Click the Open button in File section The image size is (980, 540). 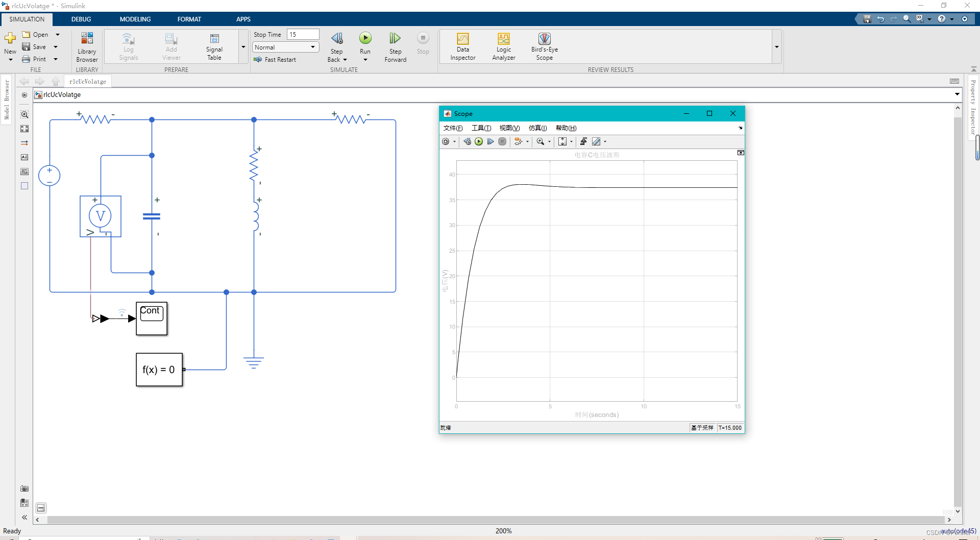click(35, 35)
